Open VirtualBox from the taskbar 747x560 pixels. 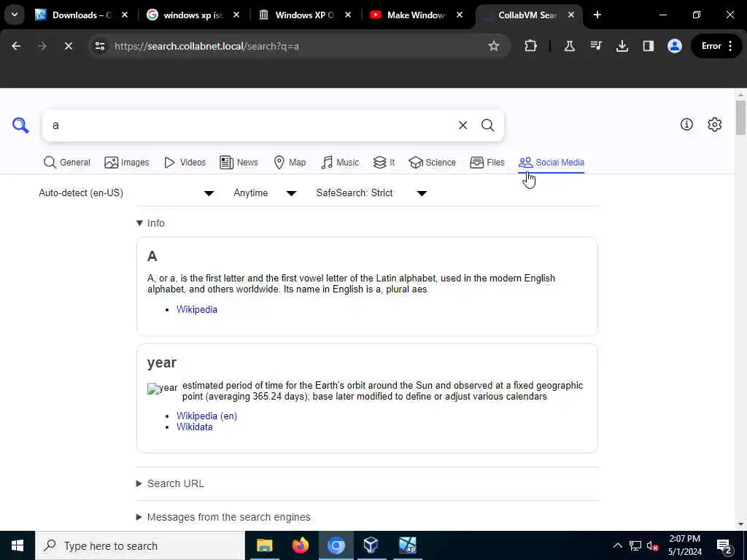371,545
